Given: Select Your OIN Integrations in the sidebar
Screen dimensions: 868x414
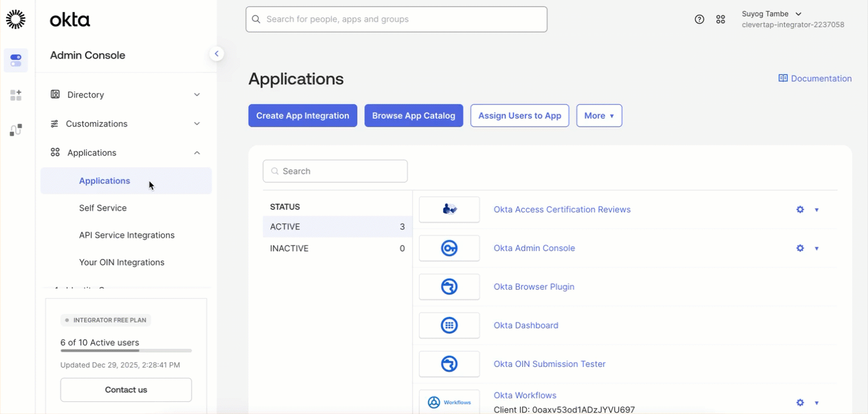Looking at the screenshot, I should pos(121,262).
